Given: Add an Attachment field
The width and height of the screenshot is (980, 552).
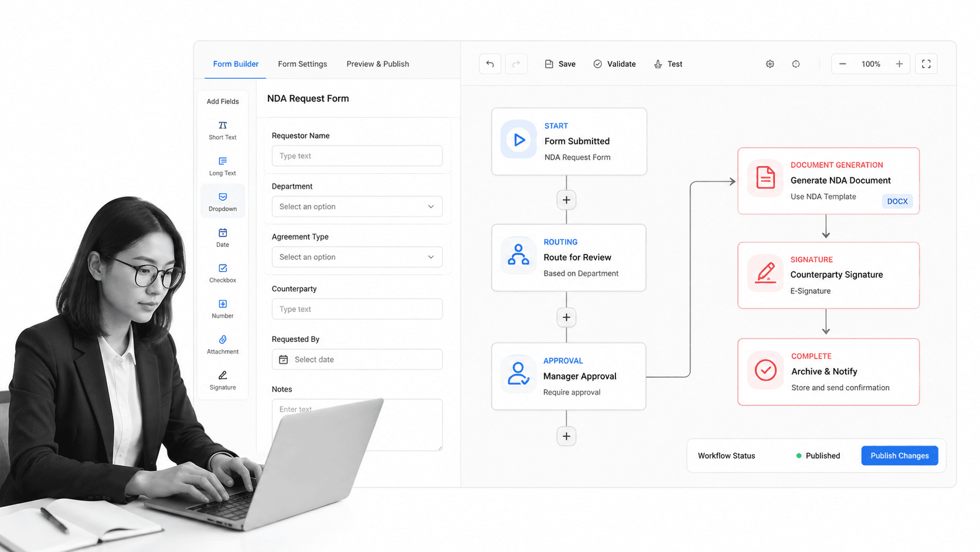Looking at the screenshot, I should [x=223, y=345].
